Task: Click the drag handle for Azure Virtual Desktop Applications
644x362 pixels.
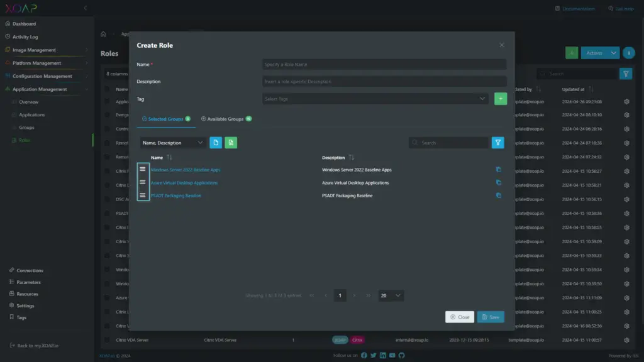Action: pyautogui.click(x=143, y=182)
